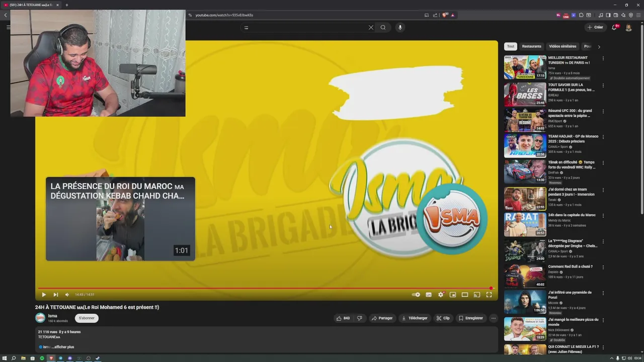Subscribe with the S'abonner button

coord(87,318)
